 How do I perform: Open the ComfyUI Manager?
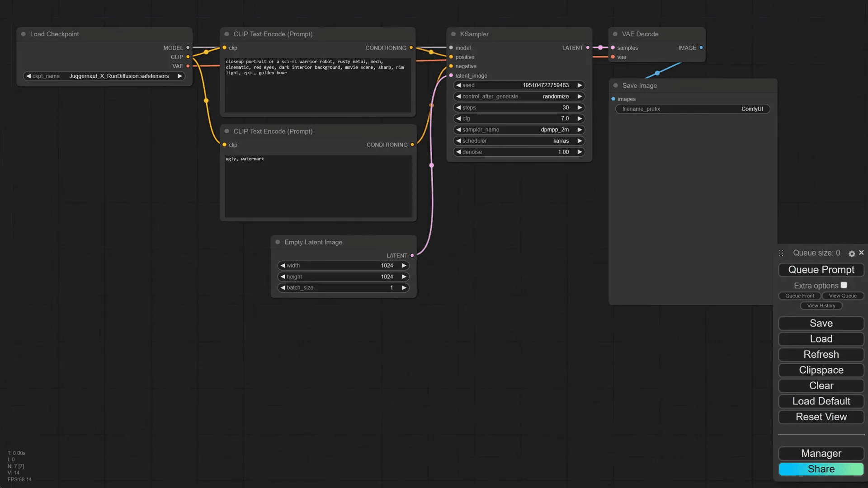click(x=821, y=453)
